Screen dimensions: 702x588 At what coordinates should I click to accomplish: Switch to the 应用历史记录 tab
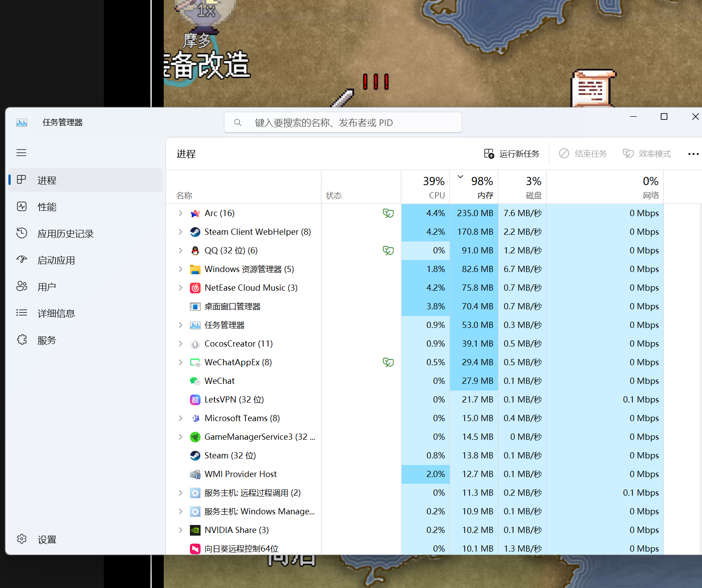pos(86,233)
